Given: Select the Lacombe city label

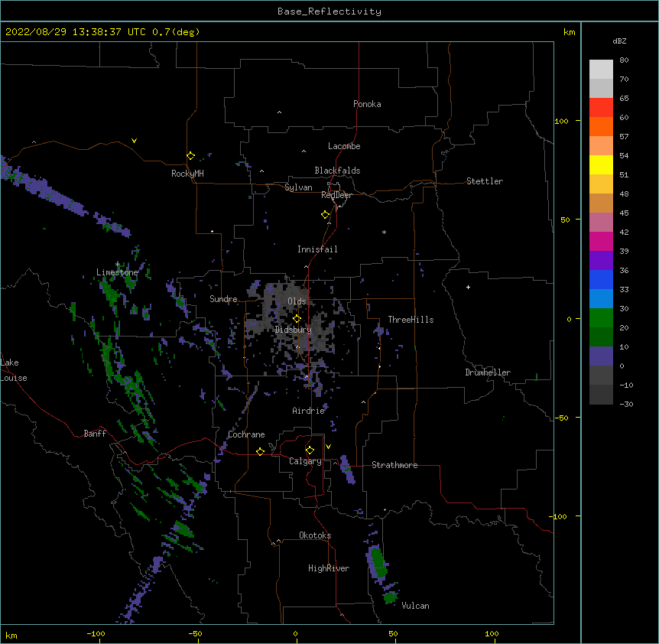Looking at the screenshot, I should 344,146.
